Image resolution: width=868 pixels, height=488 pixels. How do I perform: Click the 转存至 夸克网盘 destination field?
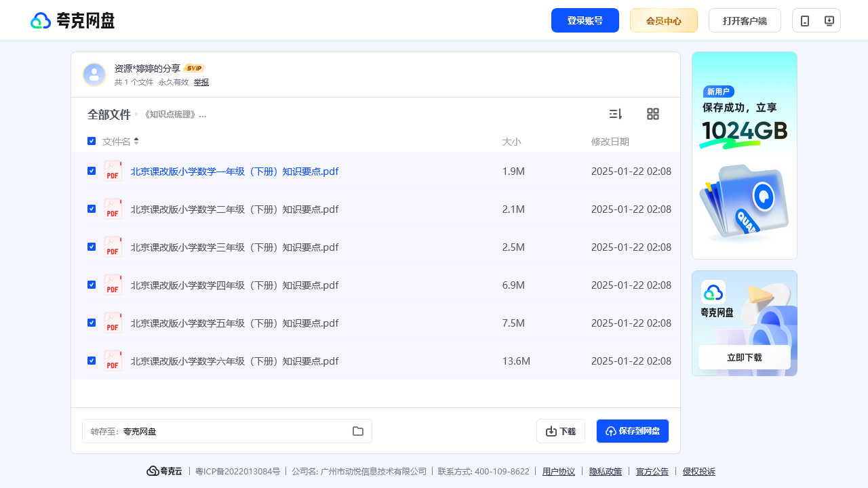pyautogui.click(x=227, y=431)
